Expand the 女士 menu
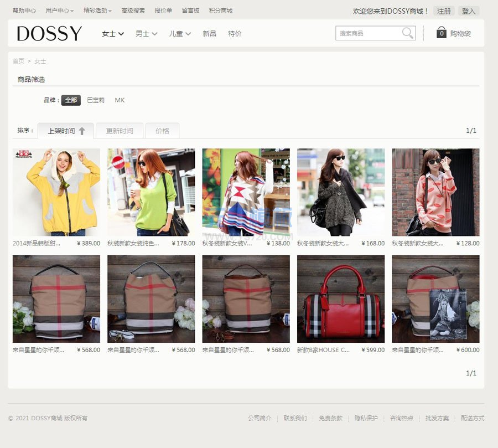 (113, 34)
